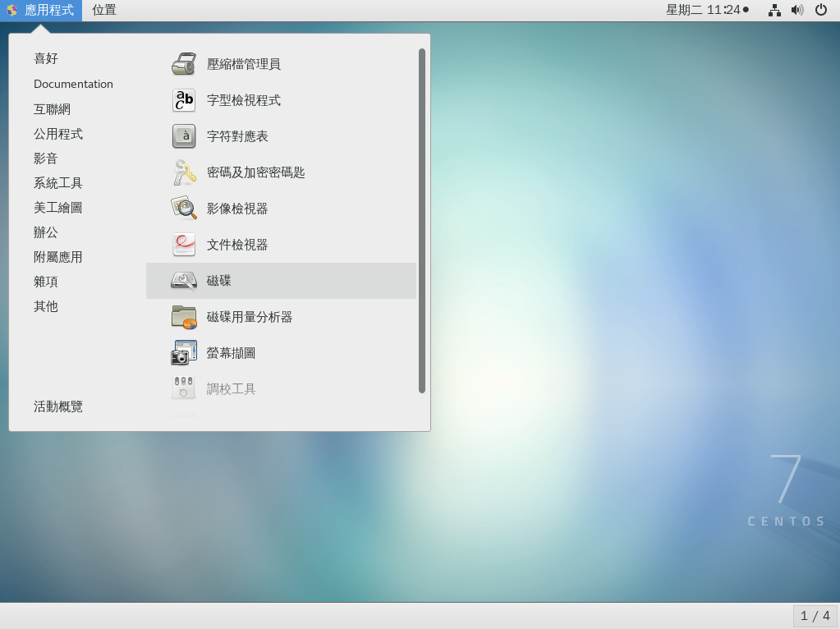Viewport: 840px width, 629px height.
Task: Select the 互聯網 category
Action: pyautogui.click(x=52, y=109)
